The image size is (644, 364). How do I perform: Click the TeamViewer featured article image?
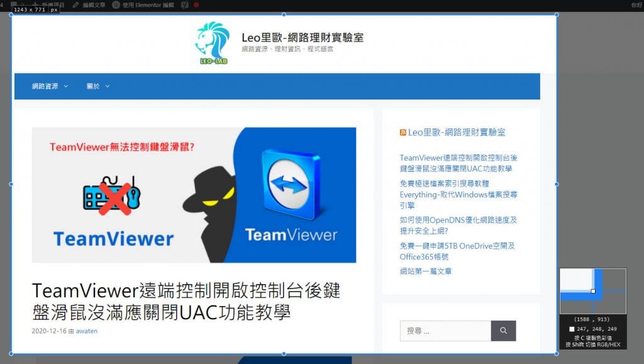(194, 195)
